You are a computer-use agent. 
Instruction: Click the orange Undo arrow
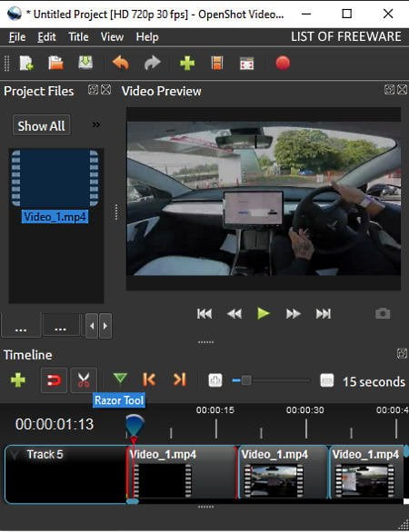coord(121,64)
